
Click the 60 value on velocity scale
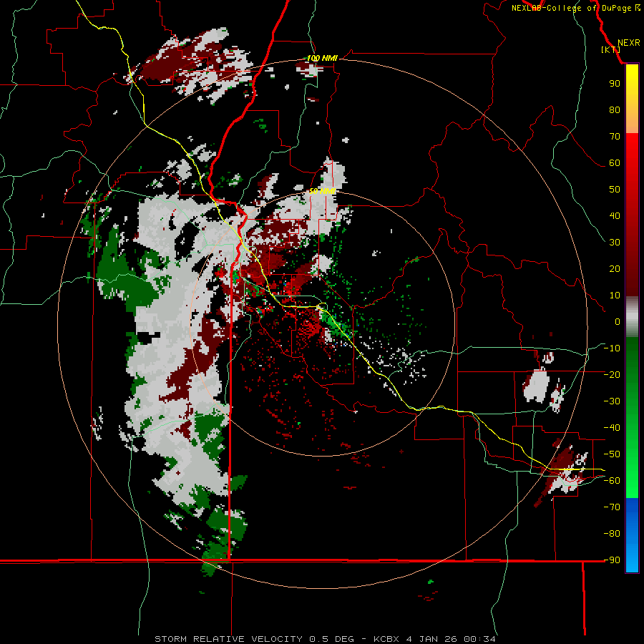(615, 163)
